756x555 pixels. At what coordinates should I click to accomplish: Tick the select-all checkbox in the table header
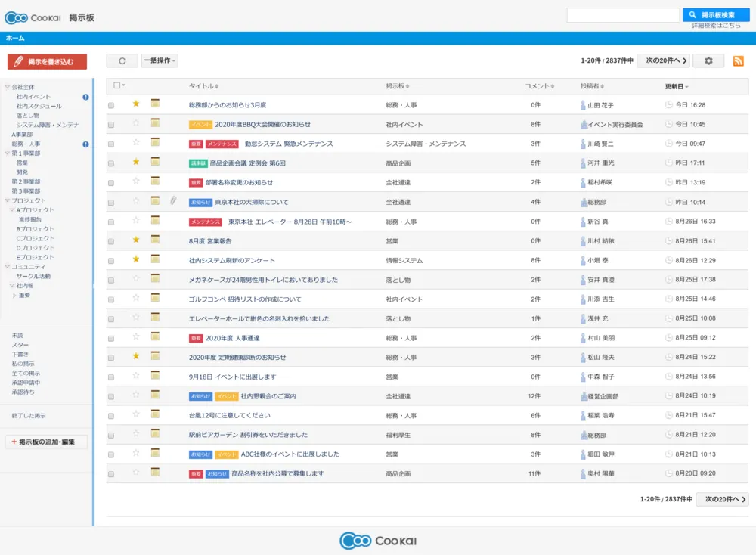116,85
